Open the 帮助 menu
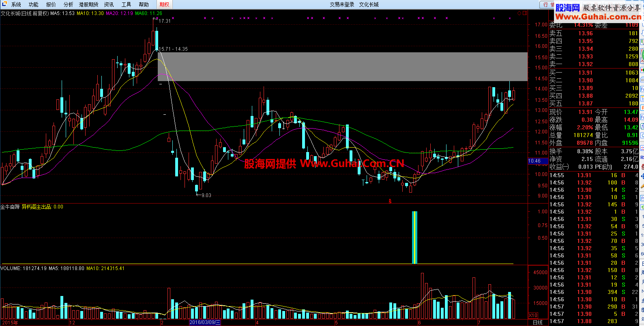 144,4
